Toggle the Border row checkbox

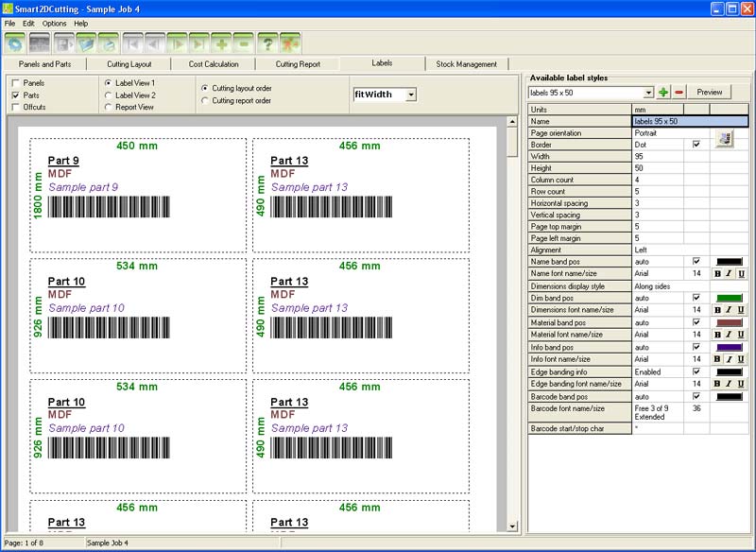[x=696, y=145]
